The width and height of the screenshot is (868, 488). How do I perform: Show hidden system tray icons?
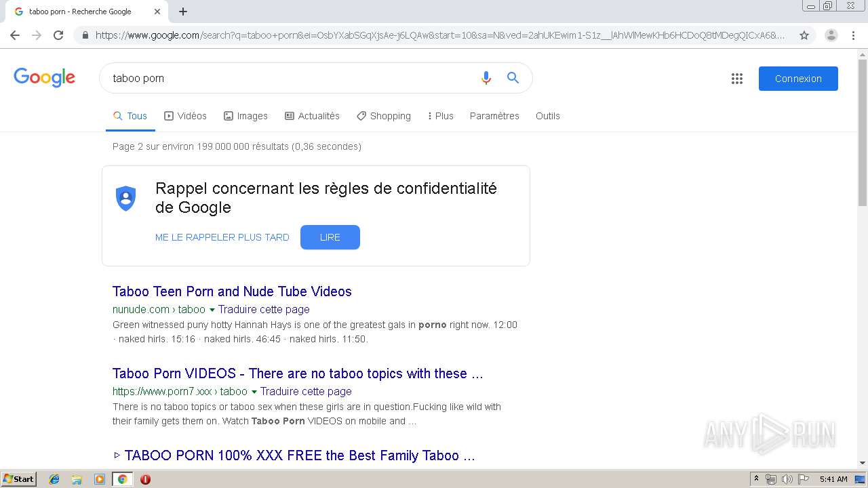tap(757, 479)
